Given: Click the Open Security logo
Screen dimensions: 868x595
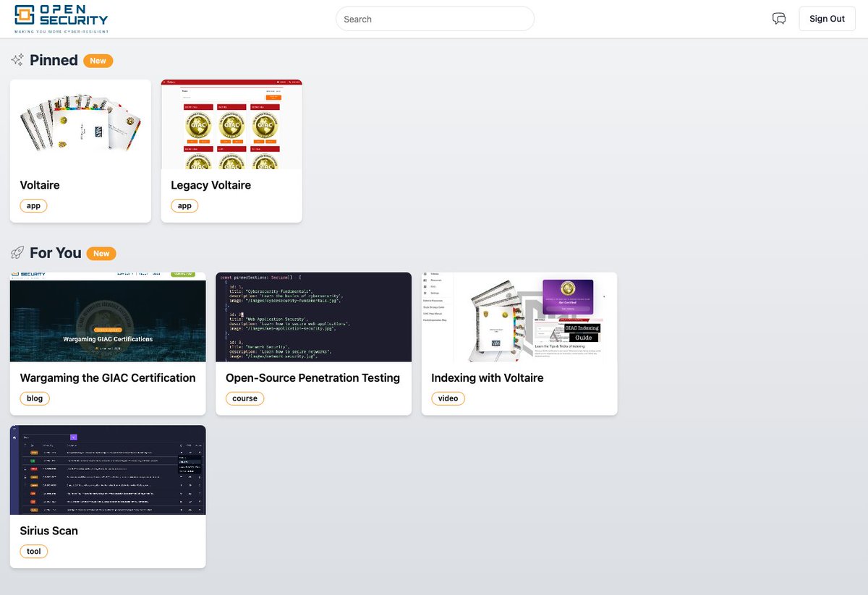Looking at the screenshot, I should coord(61,19).
